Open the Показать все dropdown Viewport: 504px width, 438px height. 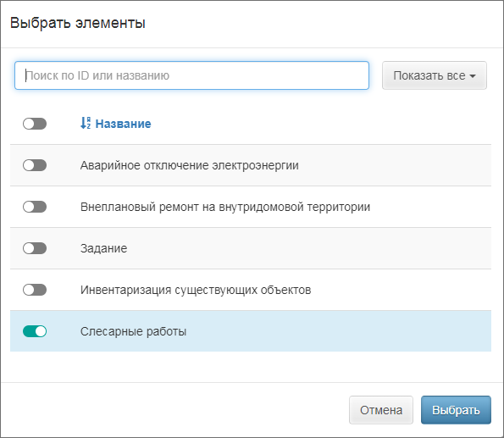coord(435,75)
